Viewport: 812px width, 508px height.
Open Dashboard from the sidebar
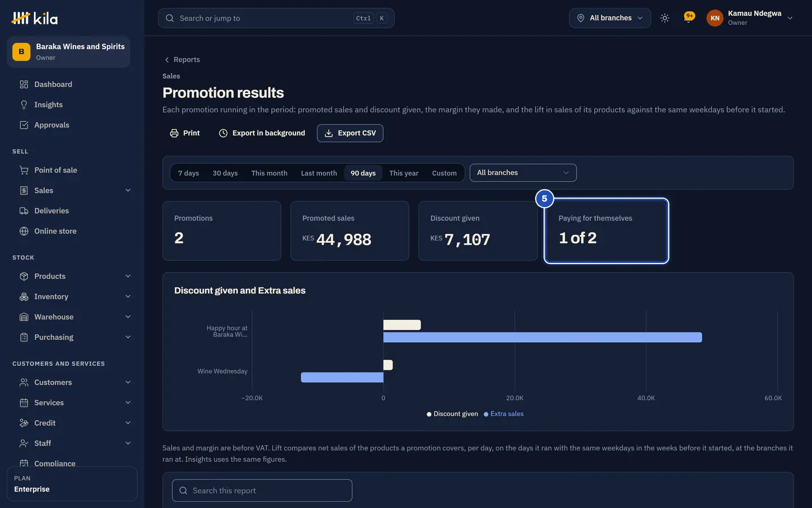pos(72,85)
